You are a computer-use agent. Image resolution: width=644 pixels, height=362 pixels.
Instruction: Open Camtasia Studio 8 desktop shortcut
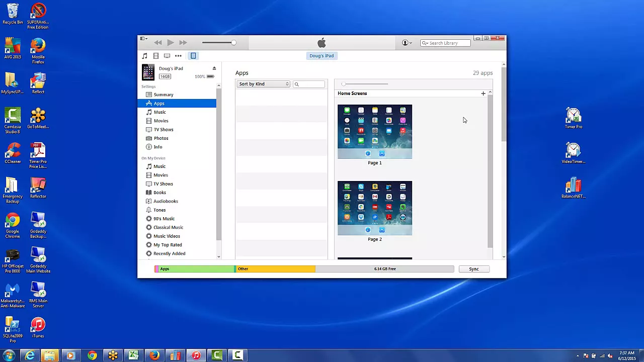point(13,121)
